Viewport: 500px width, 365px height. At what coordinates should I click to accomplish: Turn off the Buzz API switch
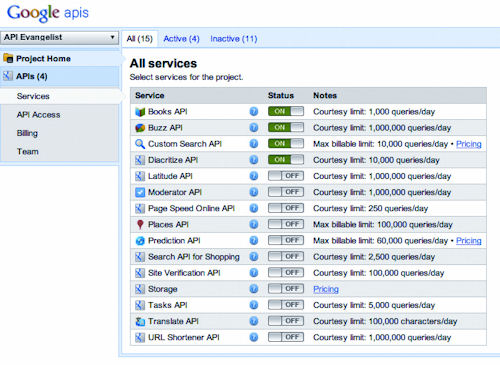pos(286,127)
